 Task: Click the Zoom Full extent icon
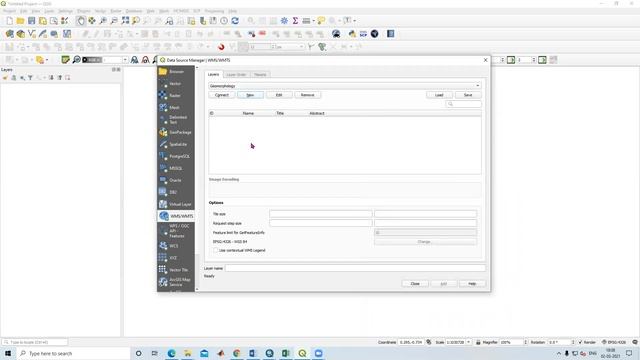click(x=125, y=21)
